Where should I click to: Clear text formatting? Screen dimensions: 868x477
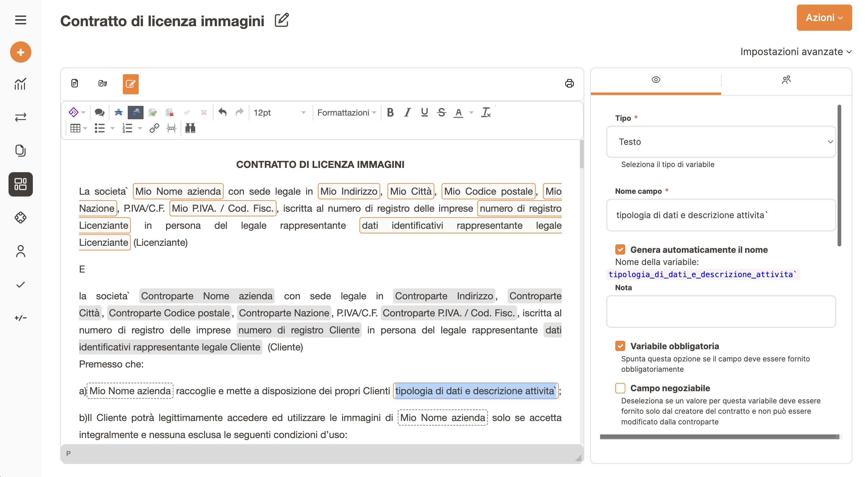click(x=486, y=112)
